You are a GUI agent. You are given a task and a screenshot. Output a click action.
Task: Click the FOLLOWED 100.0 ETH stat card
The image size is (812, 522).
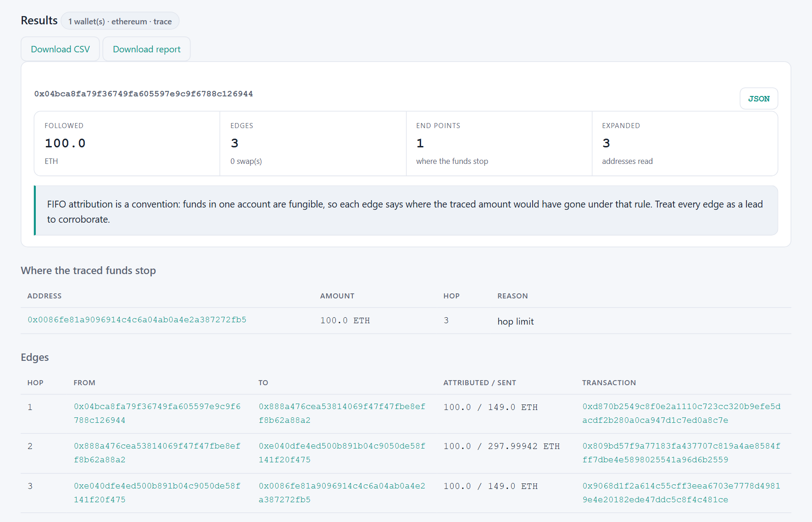click(127, 143)
